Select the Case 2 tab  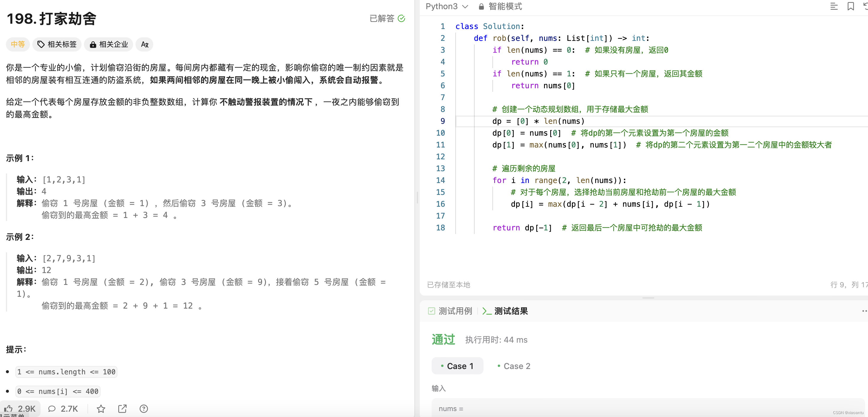(x=513, y=366)
